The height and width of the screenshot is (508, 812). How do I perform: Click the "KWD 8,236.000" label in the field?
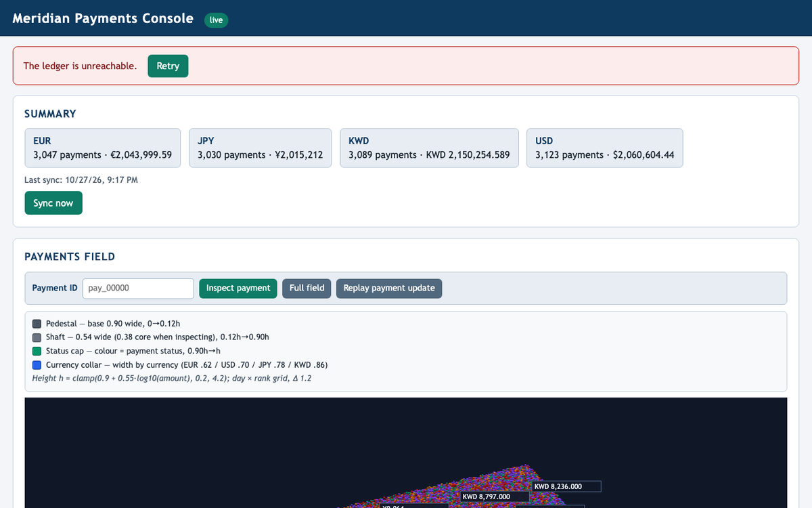pyautogui.click(x=566, y=486)
